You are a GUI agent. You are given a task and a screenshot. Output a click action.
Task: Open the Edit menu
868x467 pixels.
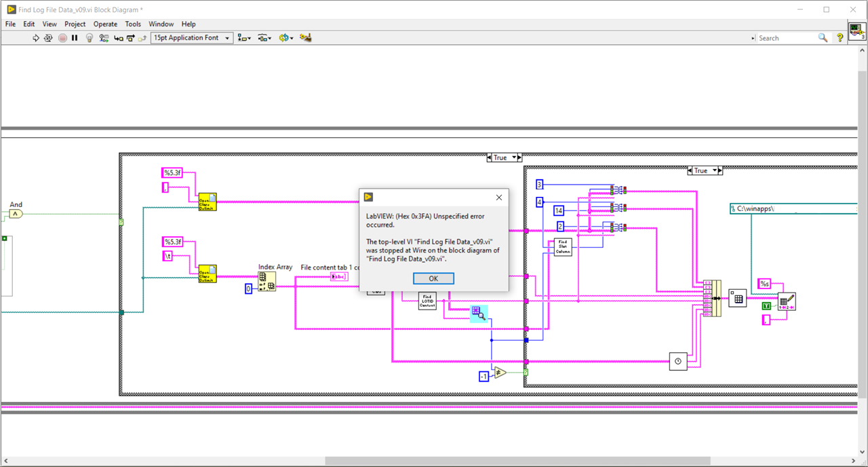(29, 24)
